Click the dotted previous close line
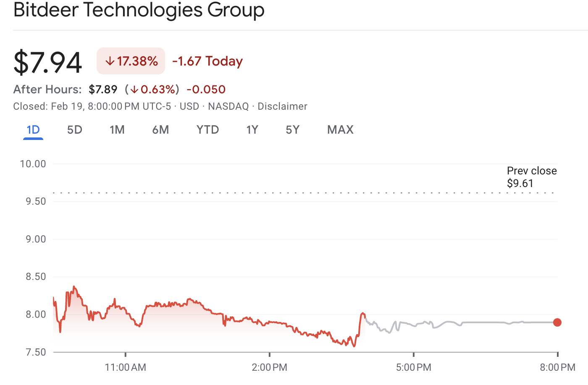588x385 pixels. pos(294,192)
